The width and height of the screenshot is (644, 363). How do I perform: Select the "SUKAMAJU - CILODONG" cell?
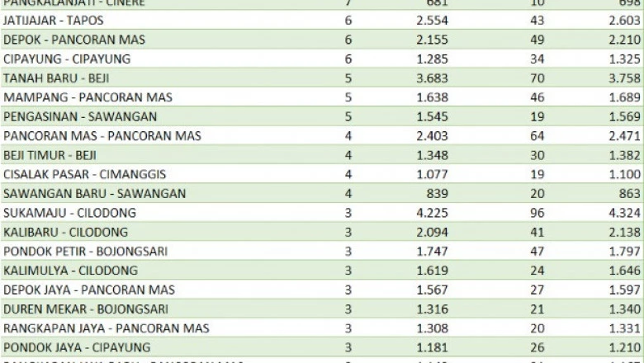[x=69, y=213]
